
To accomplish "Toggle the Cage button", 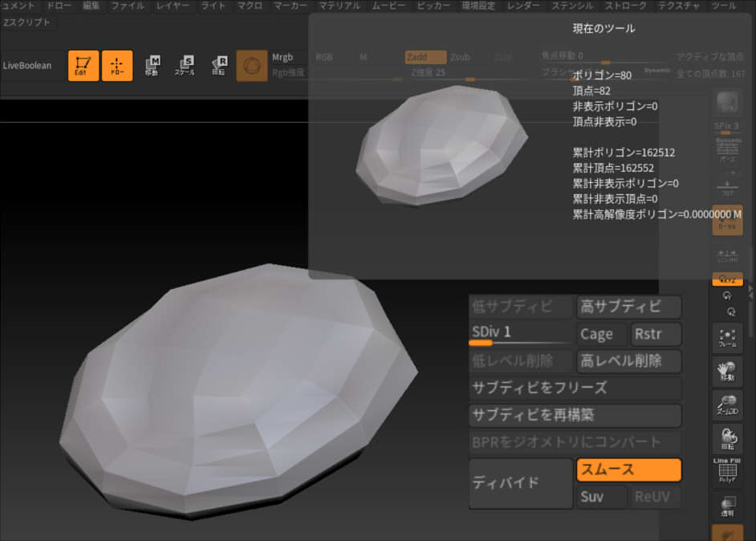I will pyautogui.click(x=601, y=334).
